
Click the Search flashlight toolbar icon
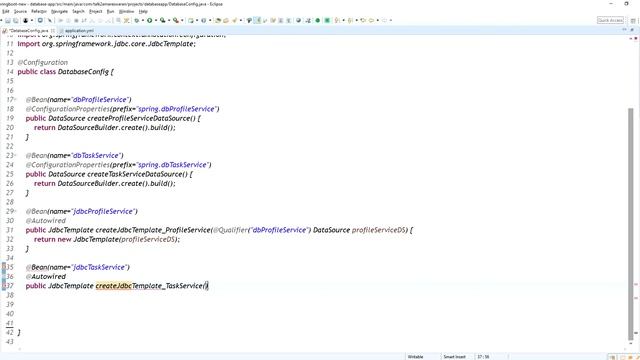click(x=234, y=20)
